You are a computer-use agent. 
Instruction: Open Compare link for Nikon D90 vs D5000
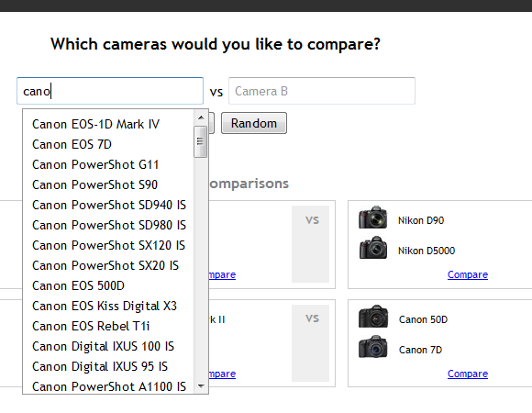[468, 274]
